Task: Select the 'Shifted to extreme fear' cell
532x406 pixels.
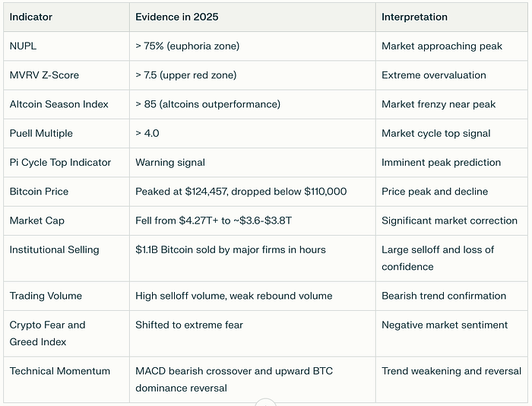Action: 189,325
